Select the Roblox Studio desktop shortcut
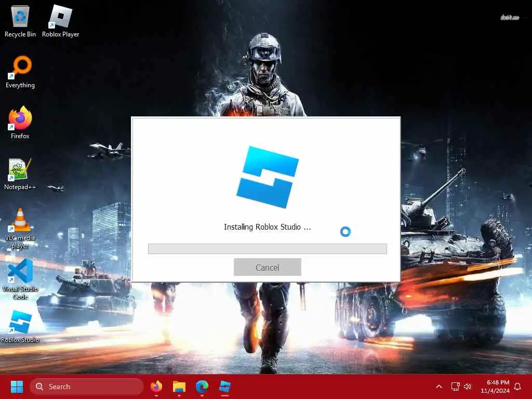The height and width of the screenshot is (399, 532). 20,327
